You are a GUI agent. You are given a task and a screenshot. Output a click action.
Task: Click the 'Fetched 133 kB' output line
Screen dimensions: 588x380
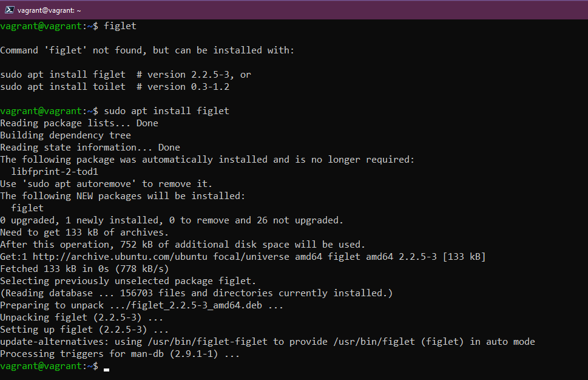click(x=84, y=269)
